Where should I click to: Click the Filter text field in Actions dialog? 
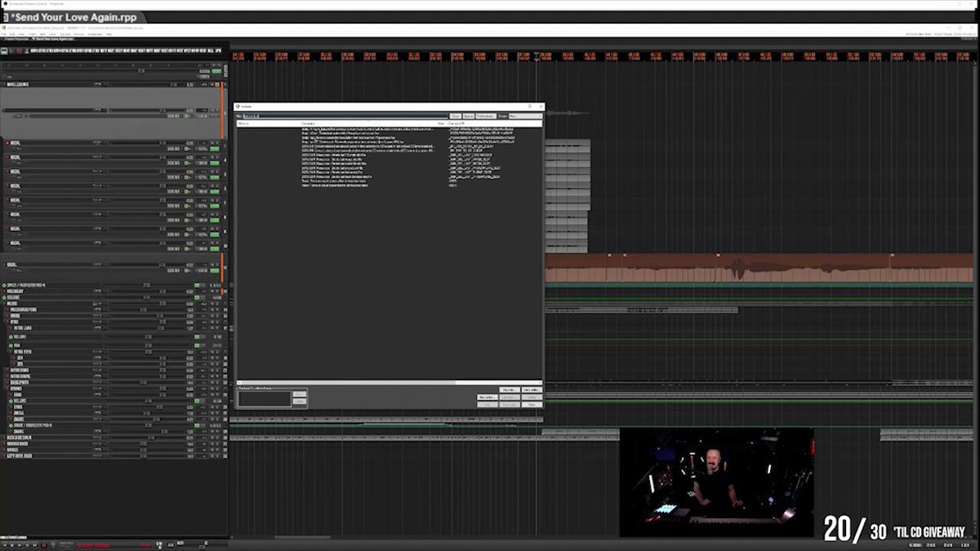345,116
